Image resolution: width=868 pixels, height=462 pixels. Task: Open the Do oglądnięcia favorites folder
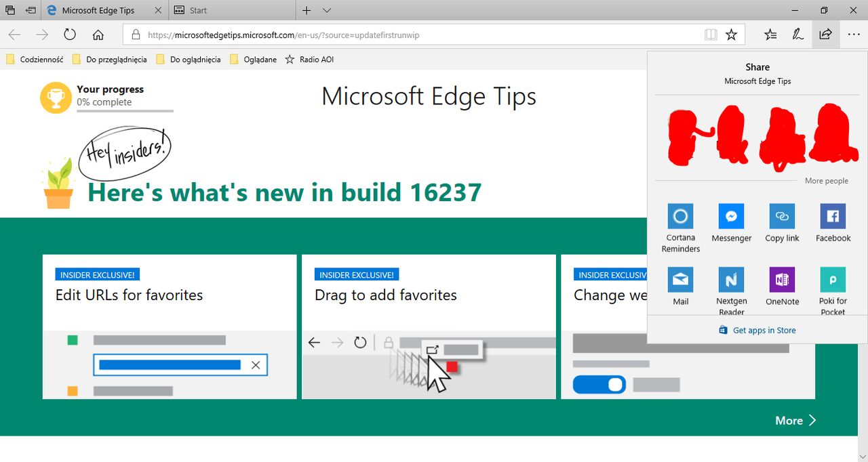(189, 60)
